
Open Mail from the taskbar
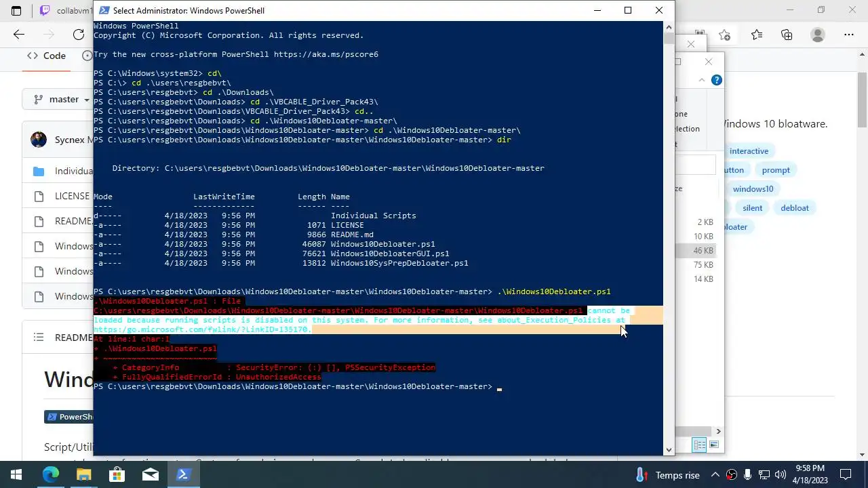click(150, 474)
